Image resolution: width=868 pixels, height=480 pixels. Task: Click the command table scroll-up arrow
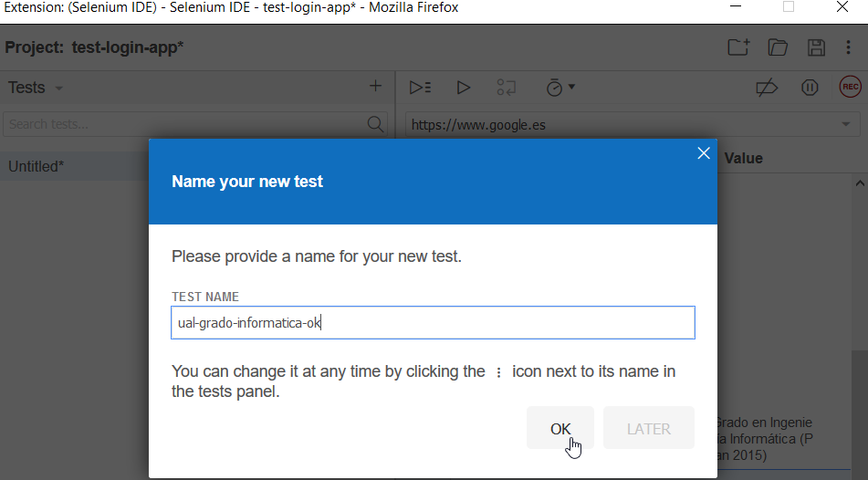tap(860, 183)
